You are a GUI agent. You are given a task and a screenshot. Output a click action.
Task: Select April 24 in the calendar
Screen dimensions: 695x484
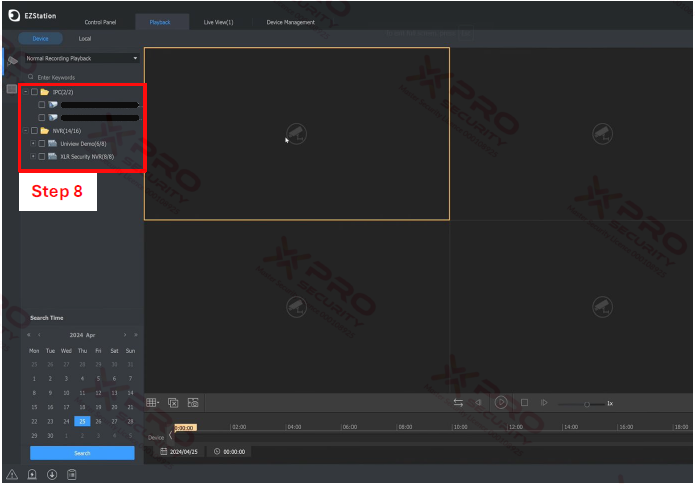[x=66, y=421]
